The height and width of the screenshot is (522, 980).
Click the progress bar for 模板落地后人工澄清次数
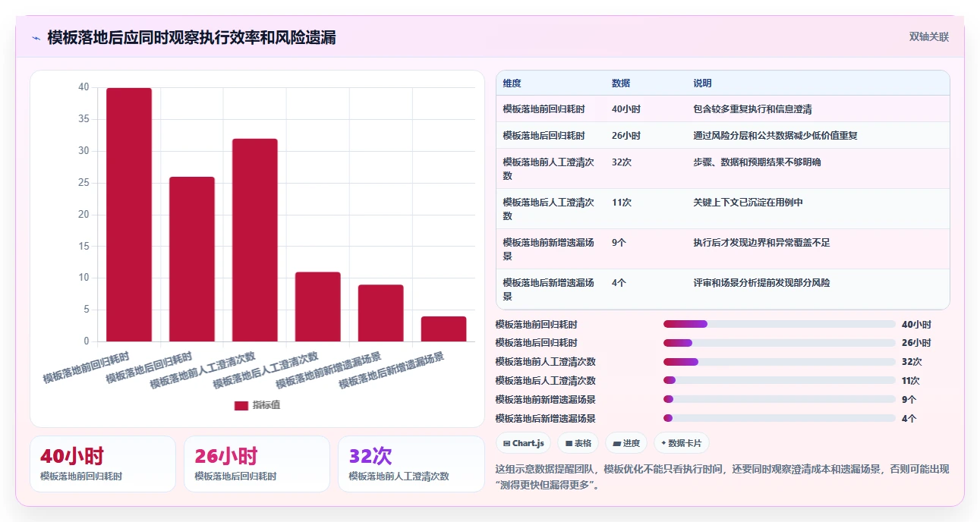coord(780,380)
